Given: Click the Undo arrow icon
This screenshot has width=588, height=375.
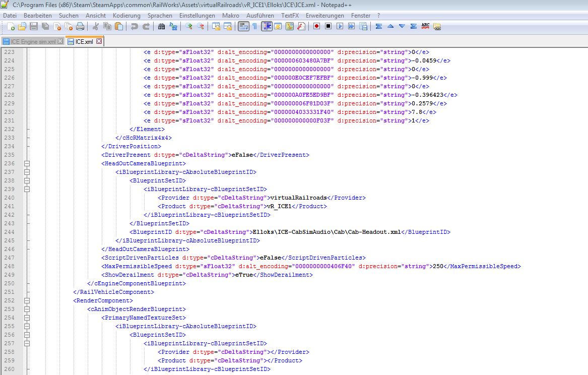Looking at the screenshot, I should tap(134, 26).
